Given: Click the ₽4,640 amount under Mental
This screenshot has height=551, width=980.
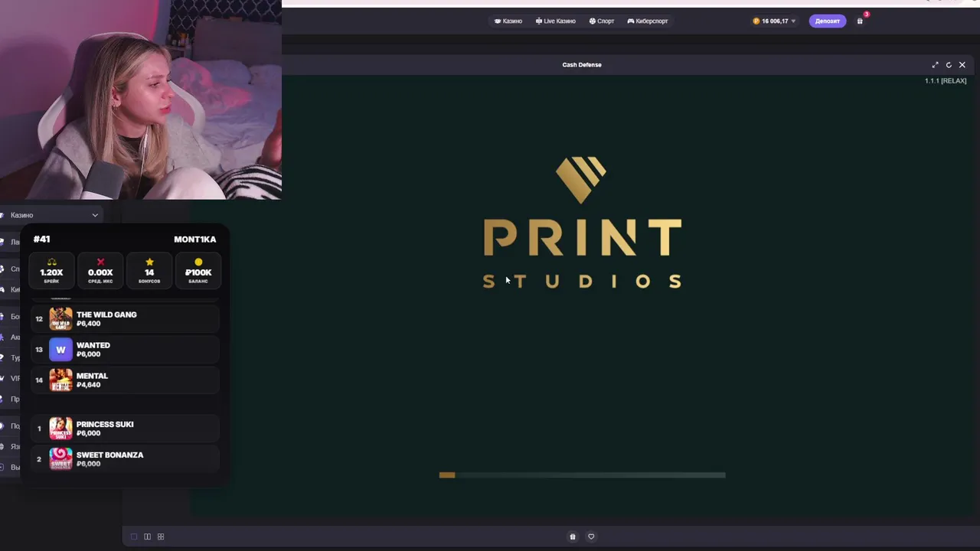Looking at the screenshot, I should [x=88, y=385].
